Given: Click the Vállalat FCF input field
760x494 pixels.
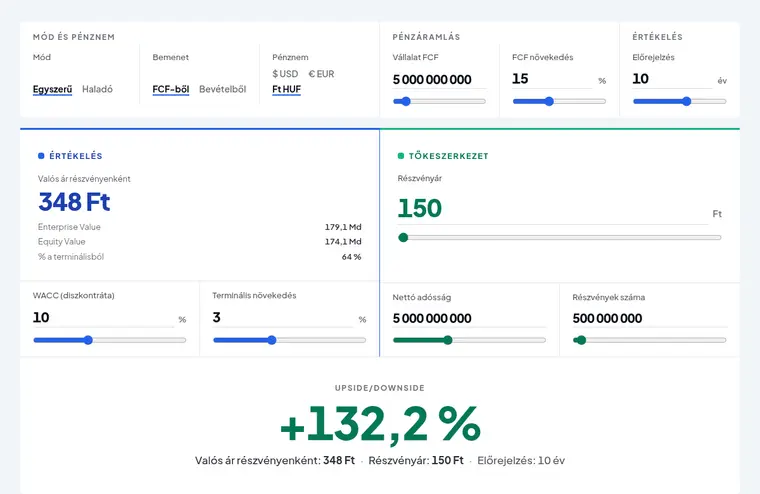Looking at the screenshot, I should click(439, 80).
